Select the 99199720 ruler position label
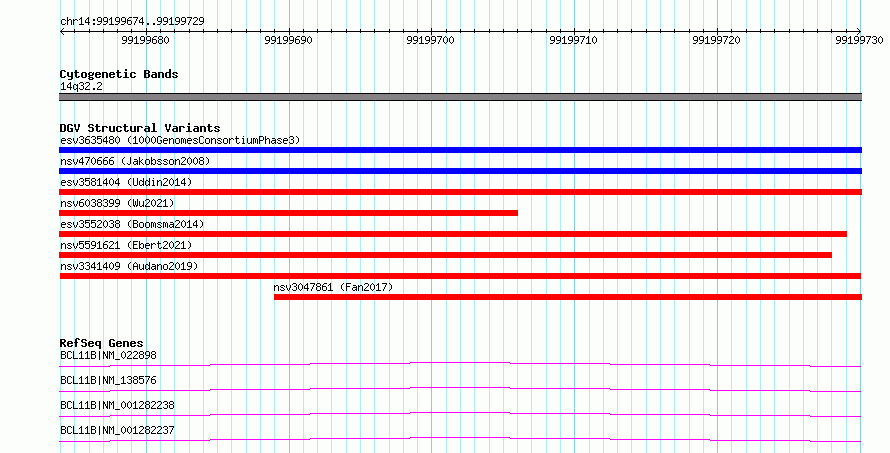This screenshot has width=890, height=453. (x=716, y=40)
